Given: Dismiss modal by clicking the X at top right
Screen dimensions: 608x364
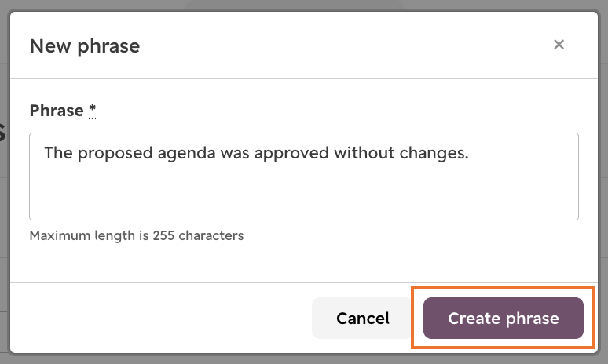Looking at the screenshot, I should point(559,45).
